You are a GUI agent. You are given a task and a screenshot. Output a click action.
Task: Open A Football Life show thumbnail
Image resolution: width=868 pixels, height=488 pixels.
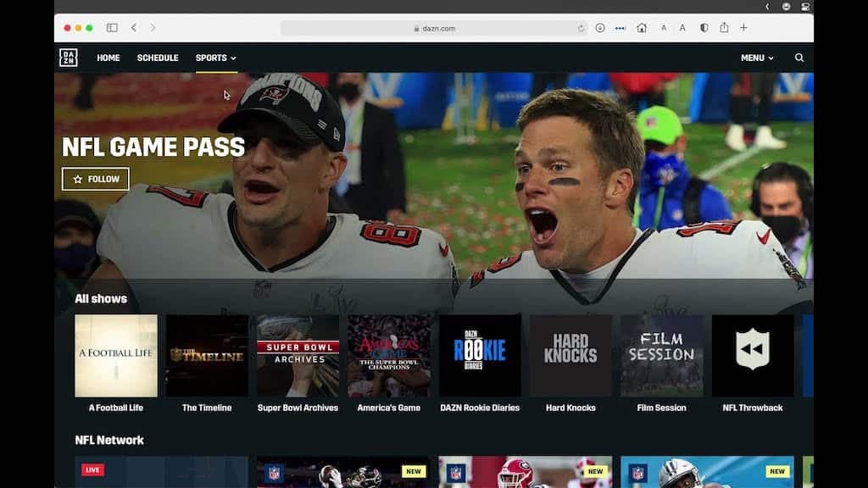(x=116, y=356)
